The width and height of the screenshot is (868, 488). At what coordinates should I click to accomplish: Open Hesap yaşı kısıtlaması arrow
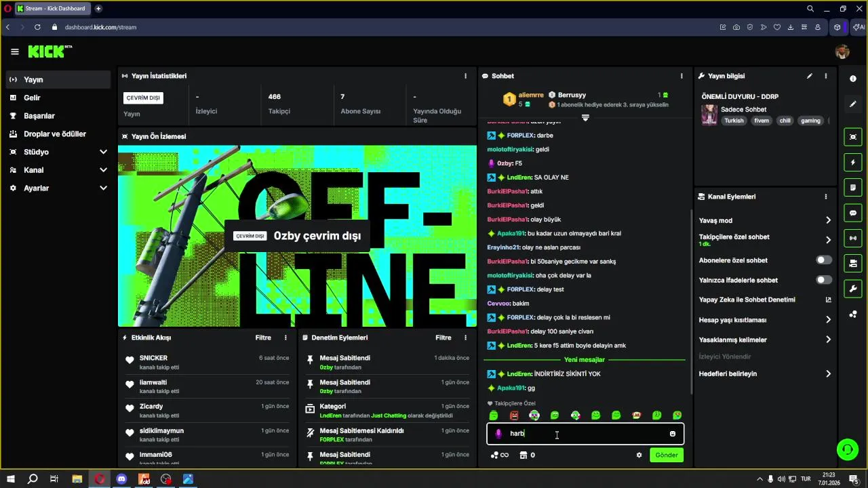tap(828, 320)
